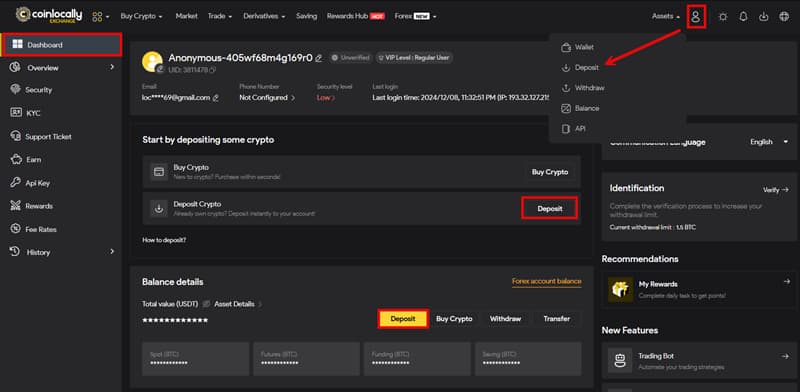
Task: Click the Coinlocally Exchange logo
Action: point(48,15)
